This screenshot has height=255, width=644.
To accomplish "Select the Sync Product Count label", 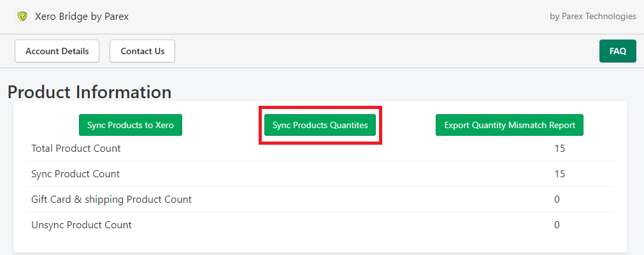I will (x=76, y=174).
